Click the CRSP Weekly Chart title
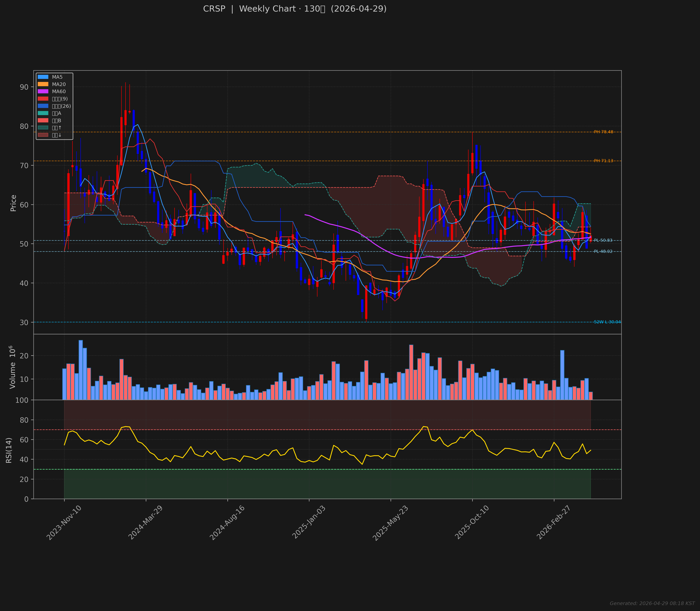 pos(295,9)
